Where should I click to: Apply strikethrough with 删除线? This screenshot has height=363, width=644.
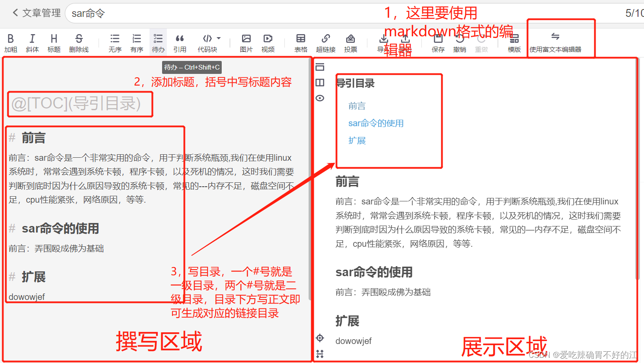point(79,43)
